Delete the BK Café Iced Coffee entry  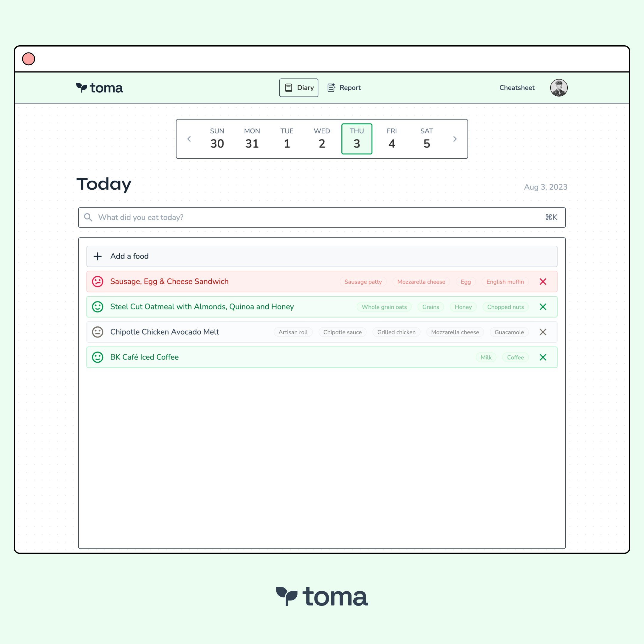pos(543,357)
